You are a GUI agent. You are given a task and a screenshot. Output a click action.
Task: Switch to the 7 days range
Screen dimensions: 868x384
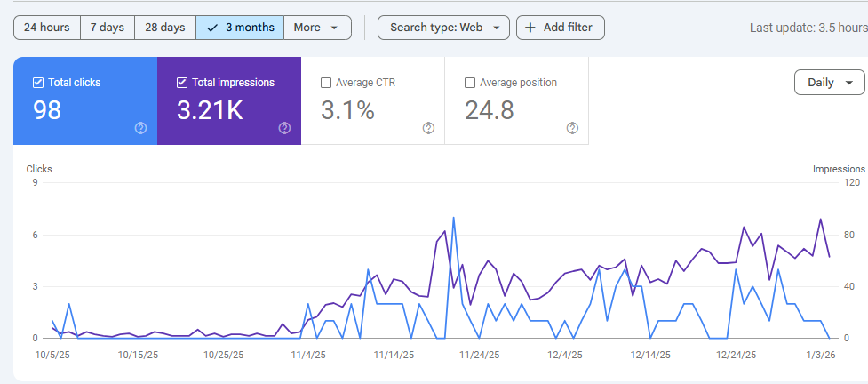[107, 28]
